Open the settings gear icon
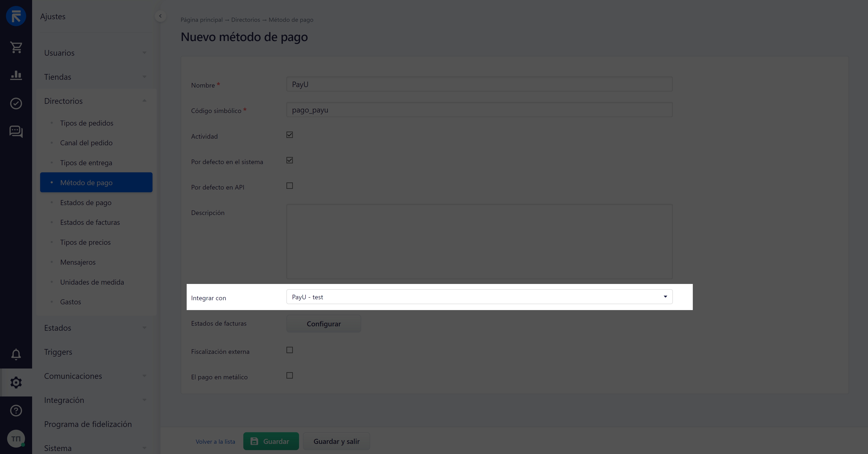The height and width of the screenshot is (454, 868). pyautogui.click(x=16, y=382)
